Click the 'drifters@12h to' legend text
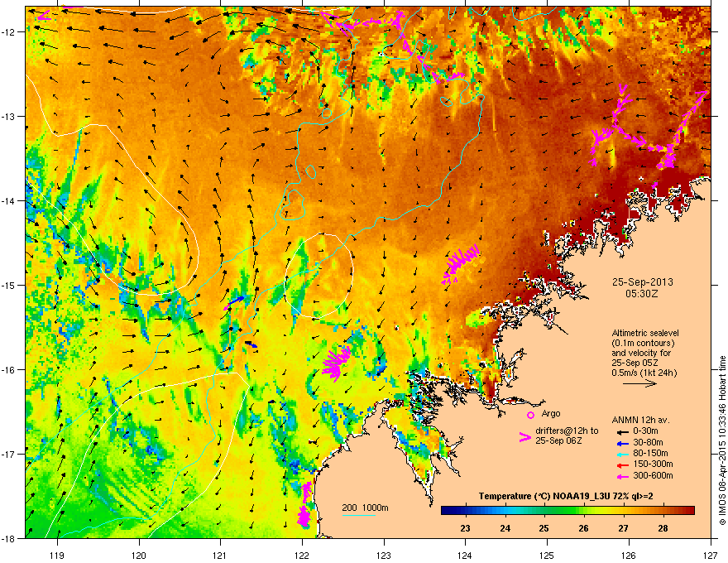The image size is (728, 563). [x=567, y=431]
